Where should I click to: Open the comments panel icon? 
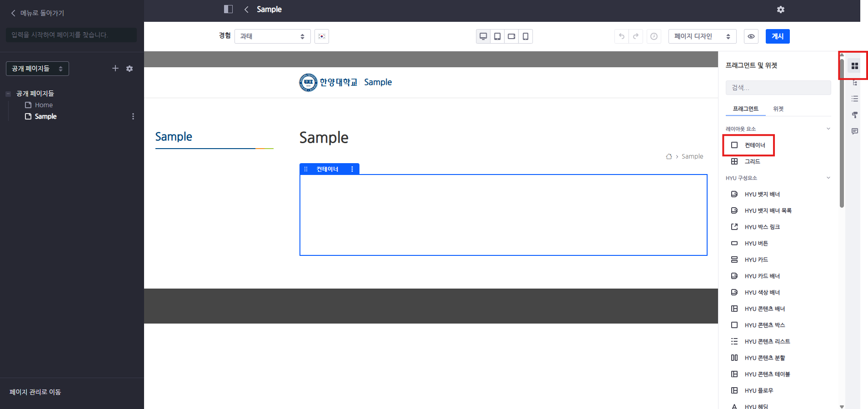pos(855,131)
